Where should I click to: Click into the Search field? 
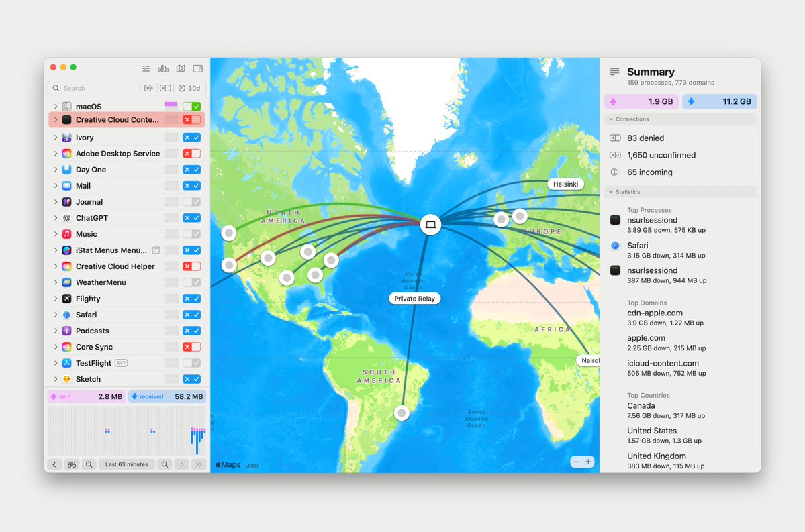94,89
